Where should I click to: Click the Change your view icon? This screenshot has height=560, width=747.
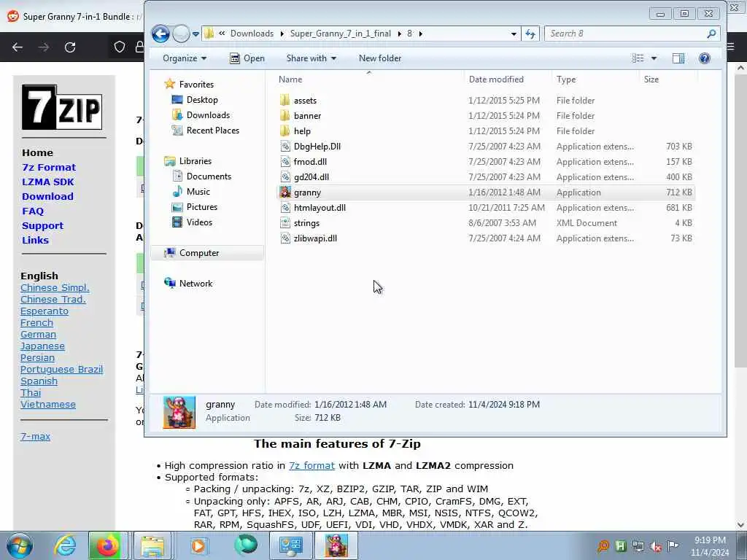coord(638,58)
